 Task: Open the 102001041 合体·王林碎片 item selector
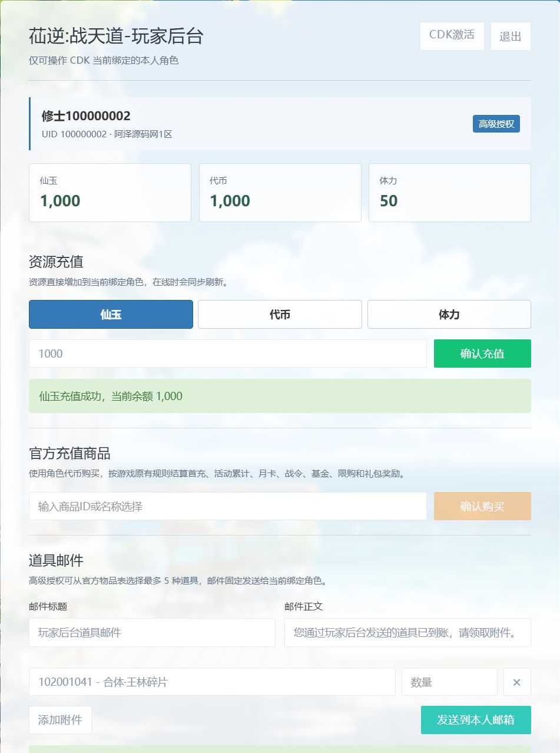click(x=212, y=682)
